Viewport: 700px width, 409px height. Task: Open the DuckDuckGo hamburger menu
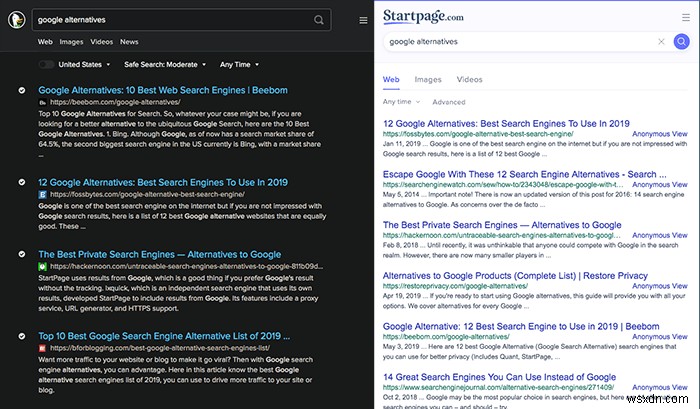364,20
